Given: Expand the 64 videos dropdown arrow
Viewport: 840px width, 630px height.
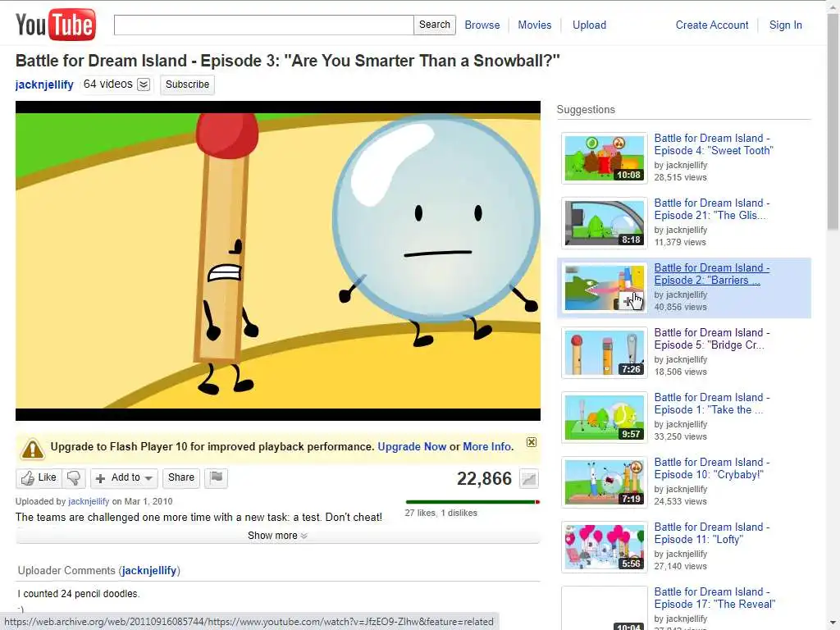Looking at the screenshot, I should click(144, 84).
